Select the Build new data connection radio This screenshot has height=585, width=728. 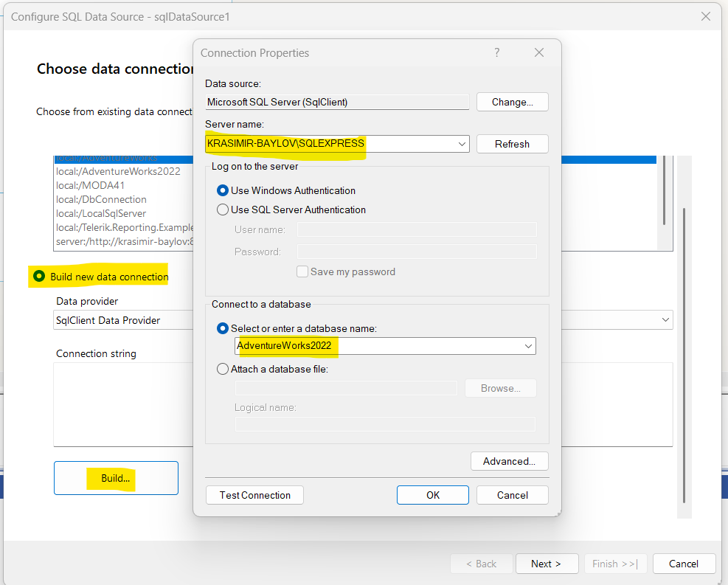[39, 277]
